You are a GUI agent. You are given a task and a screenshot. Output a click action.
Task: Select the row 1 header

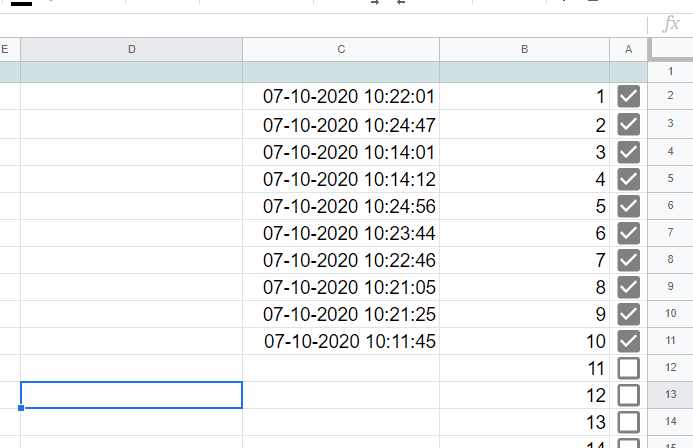(x=670, y=72)
